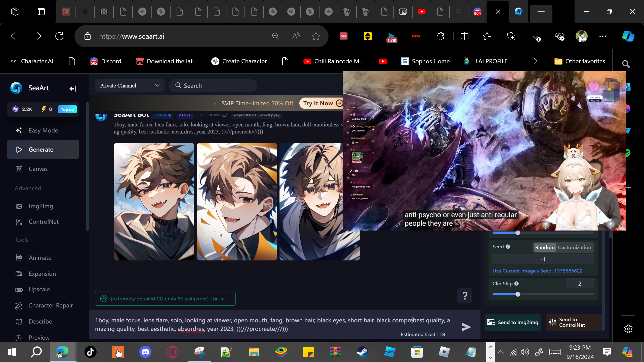
Task: Click Send to ControlNet
Action: point(574,322)
